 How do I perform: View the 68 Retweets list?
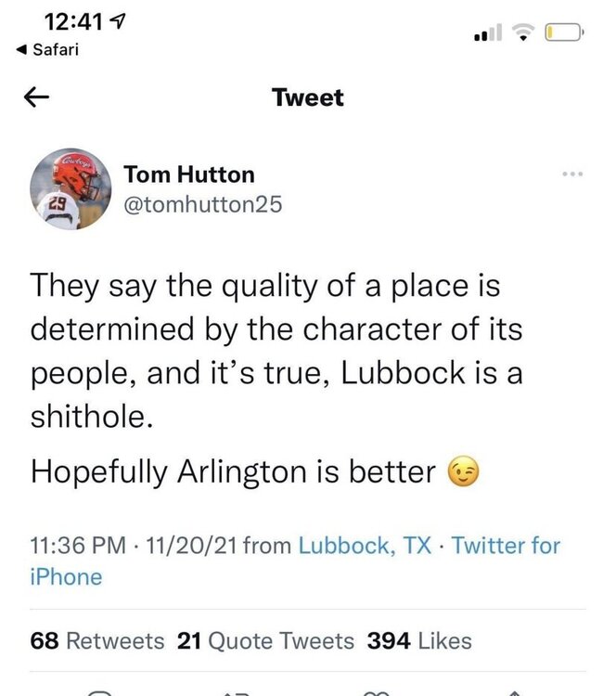[x=97, y=640]
